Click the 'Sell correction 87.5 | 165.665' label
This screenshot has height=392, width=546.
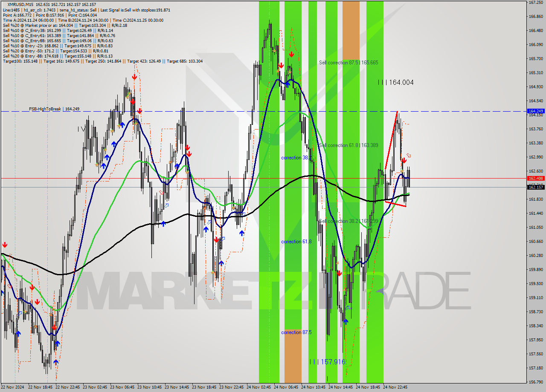[349, 63]
